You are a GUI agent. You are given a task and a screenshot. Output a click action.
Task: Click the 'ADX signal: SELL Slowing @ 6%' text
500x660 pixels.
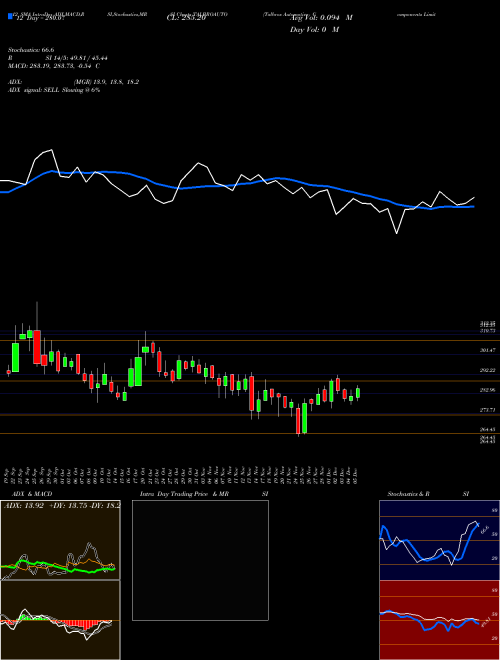[x=54, y=90]
